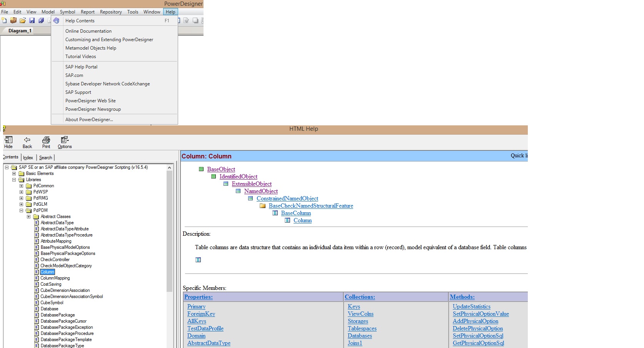
Task: Open the AddPhysicalOption method link
Action: [x=475, y=321]
